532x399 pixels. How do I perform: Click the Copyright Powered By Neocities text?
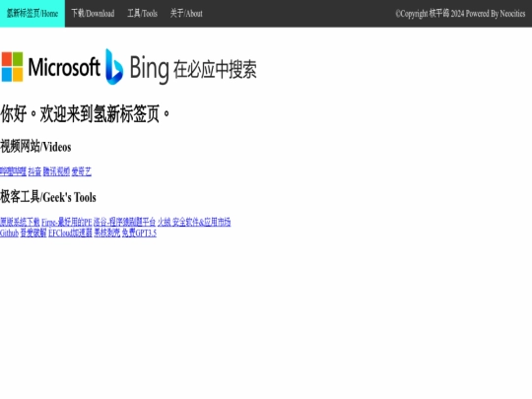[x=460, y=14]
